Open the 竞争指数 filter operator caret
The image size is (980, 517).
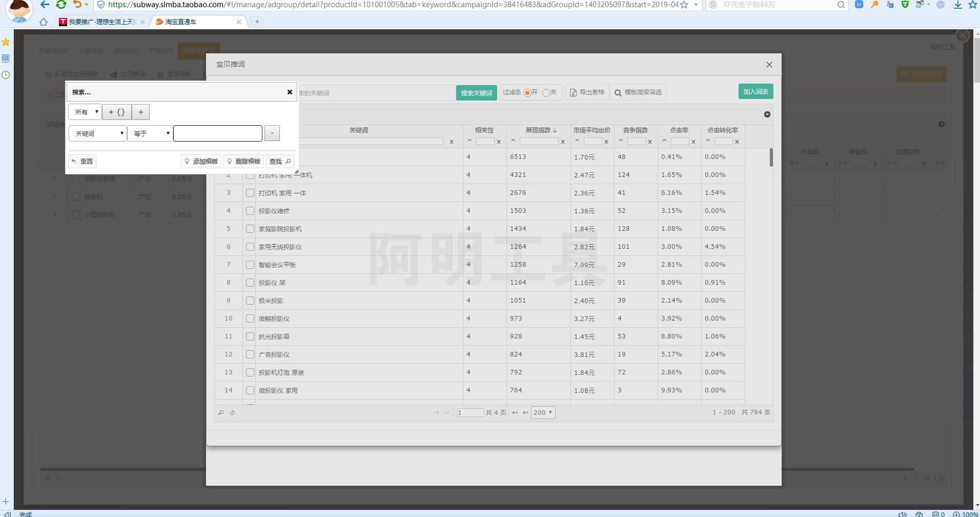click(x=621, y=141)
